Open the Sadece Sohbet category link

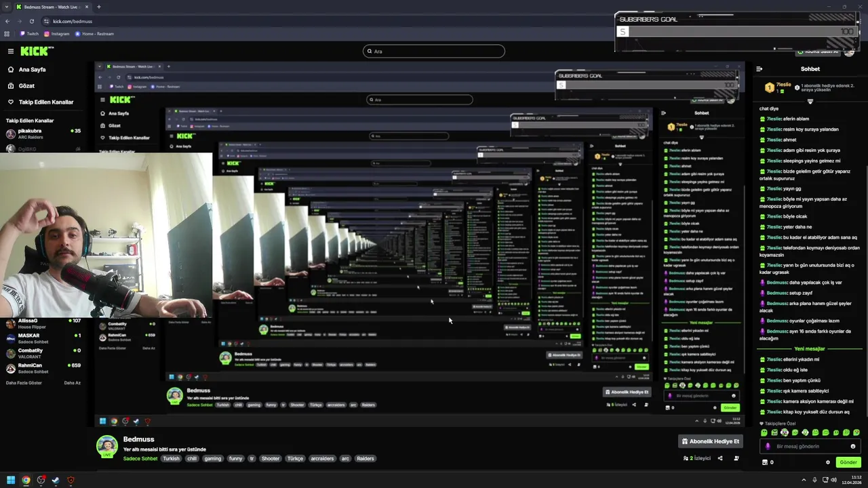point(140,458)
